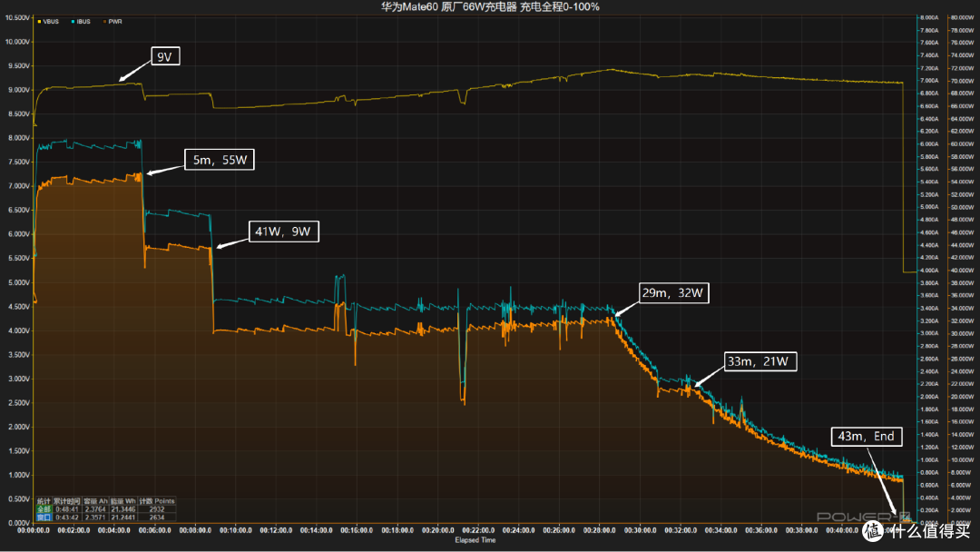Click the 00:00:00.0 time axis tick
The height and width of the screenshot is (552, 980).
pyautogui.click(x=34, y=530)
